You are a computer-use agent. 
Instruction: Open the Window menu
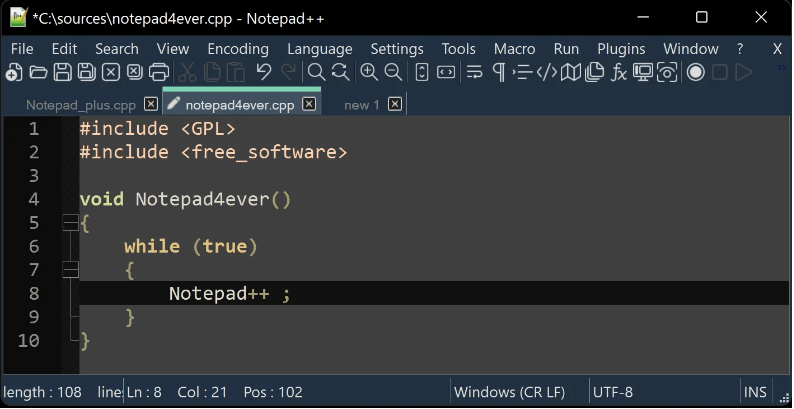(x=691, y=49)
